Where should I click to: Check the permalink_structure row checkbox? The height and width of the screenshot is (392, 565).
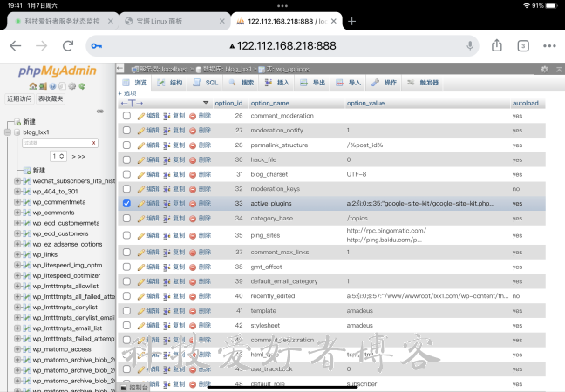[126, 145]
